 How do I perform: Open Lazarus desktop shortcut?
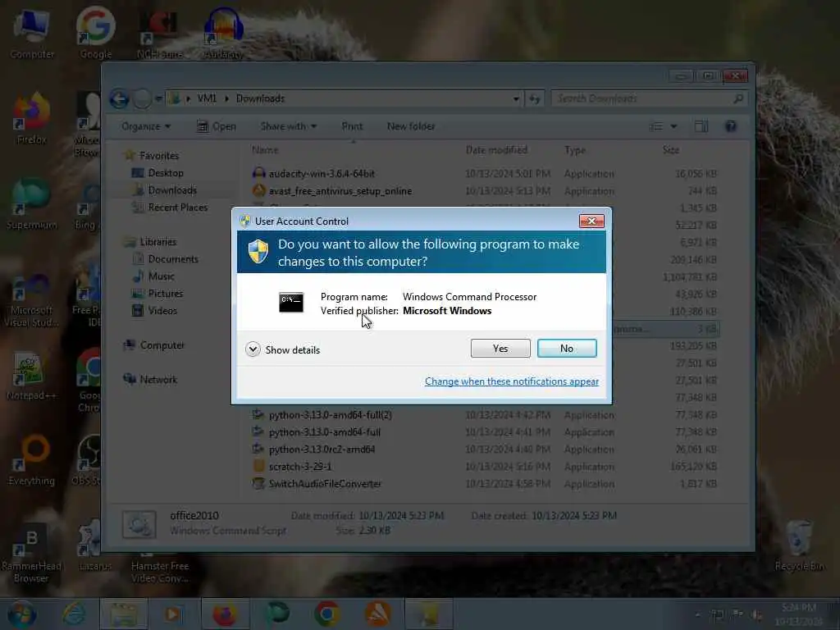pyautogui.click(x=95, y=546)
